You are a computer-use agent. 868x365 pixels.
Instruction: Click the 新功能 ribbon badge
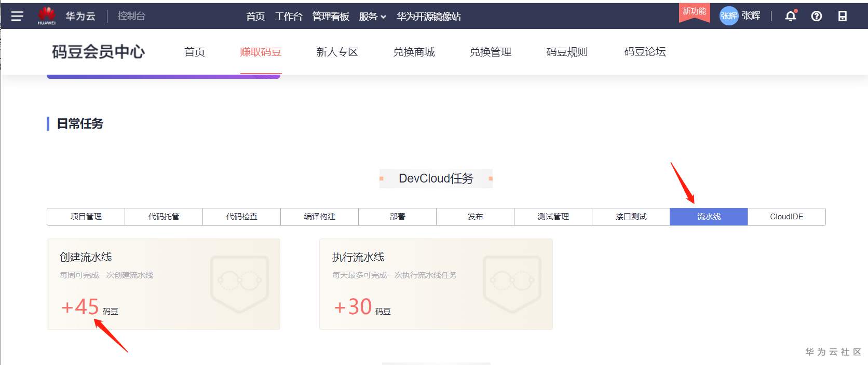695,12
